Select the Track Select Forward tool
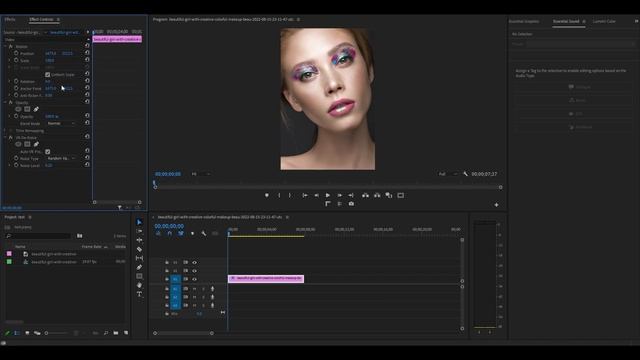 click(139, 231)
